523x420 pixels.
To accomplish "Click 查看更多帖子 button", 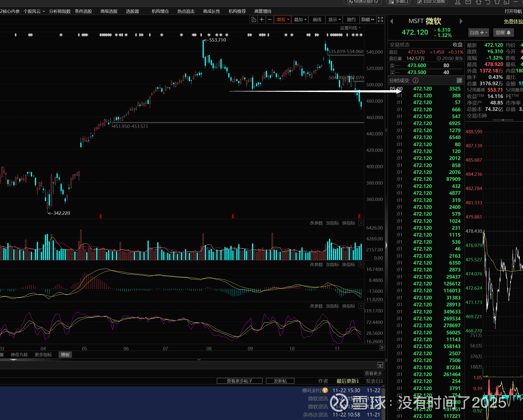I will click(239, 381).
